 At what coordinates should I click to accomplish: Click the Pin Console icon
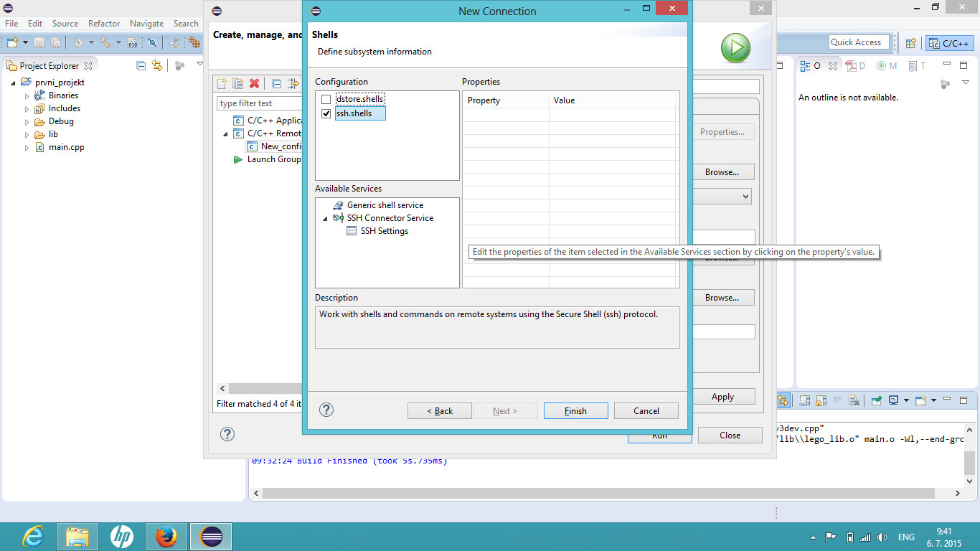pos(877,400)
